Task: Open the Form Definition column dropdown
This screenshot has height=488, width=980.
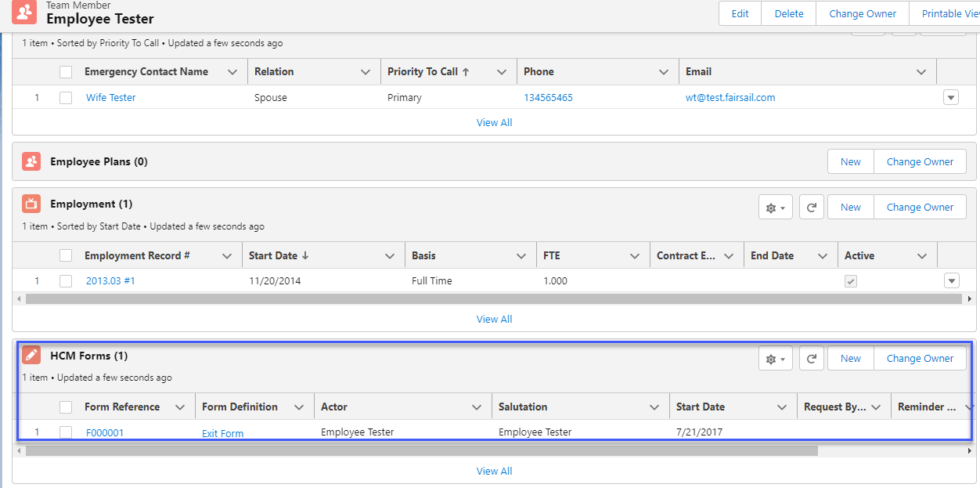Action: [x=298, y=407]
